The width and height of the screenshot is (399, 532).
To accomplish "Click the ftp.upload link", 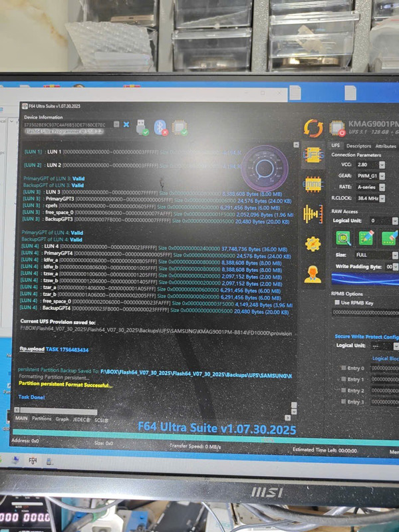I will [x=32, y=348].
